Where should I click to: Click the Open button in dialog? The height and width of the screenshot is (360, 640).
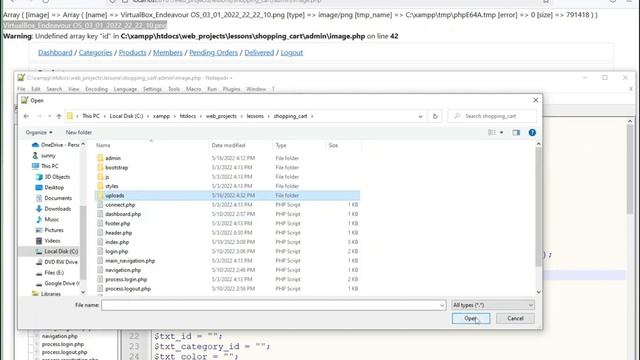click(471, 318)
